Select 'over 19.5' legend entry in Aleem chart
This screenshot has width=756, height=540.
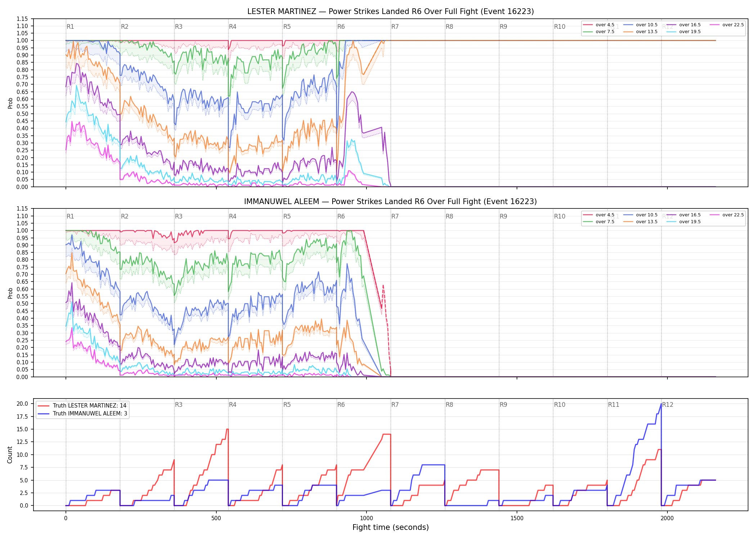tap(684, 222)
